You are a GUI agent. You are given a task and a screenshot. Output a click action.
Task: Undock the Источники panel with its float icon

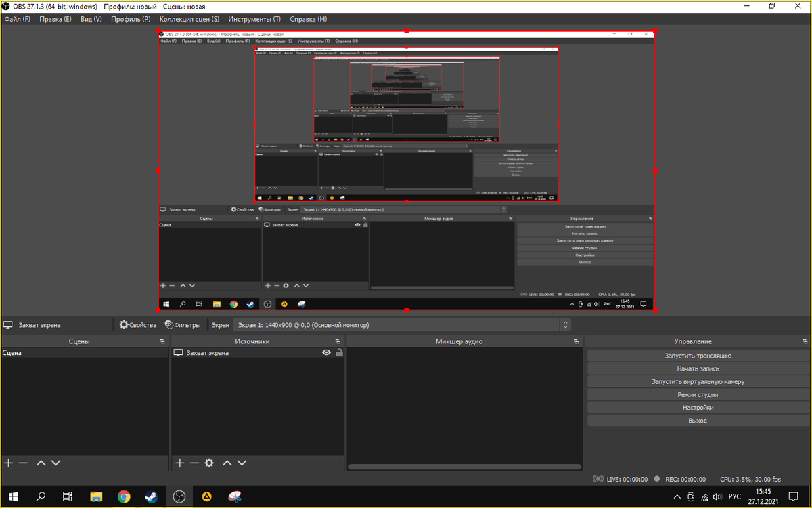click(x=337, y=341)
